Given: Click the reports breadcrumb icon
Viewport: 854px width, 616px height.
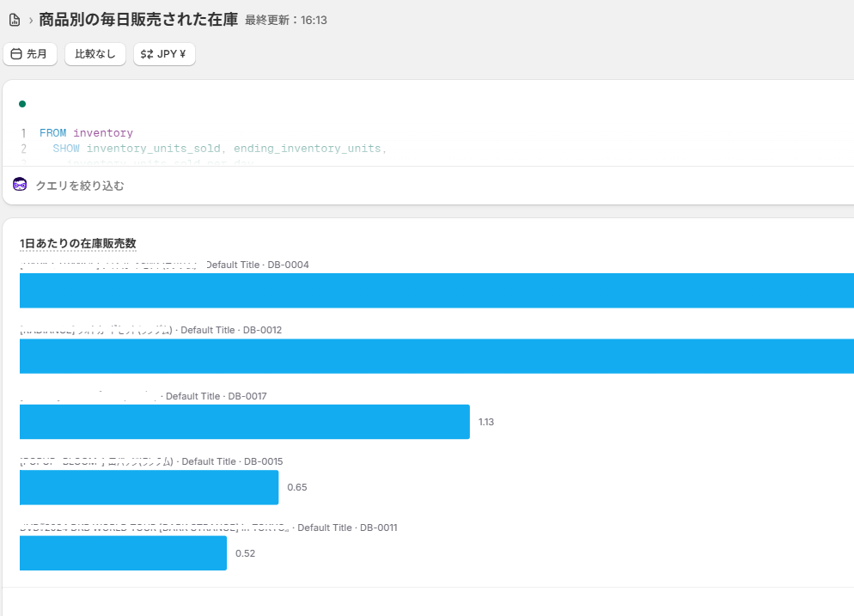Looking at the screenshot, I should pos(15,20).
